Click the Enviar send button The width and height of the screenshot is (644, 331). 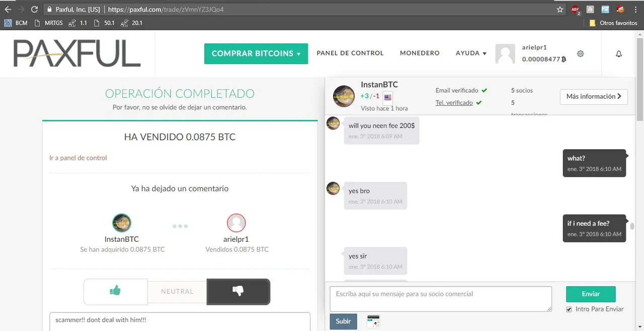tap(591, 294)
